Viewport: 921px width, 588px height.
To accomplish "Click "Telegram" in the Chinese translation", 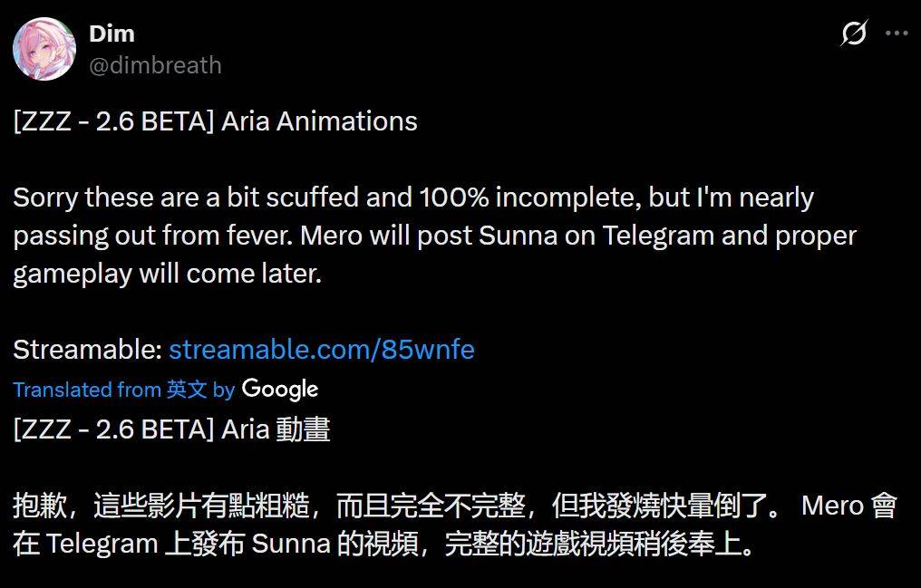I will [x=103, y=545].
